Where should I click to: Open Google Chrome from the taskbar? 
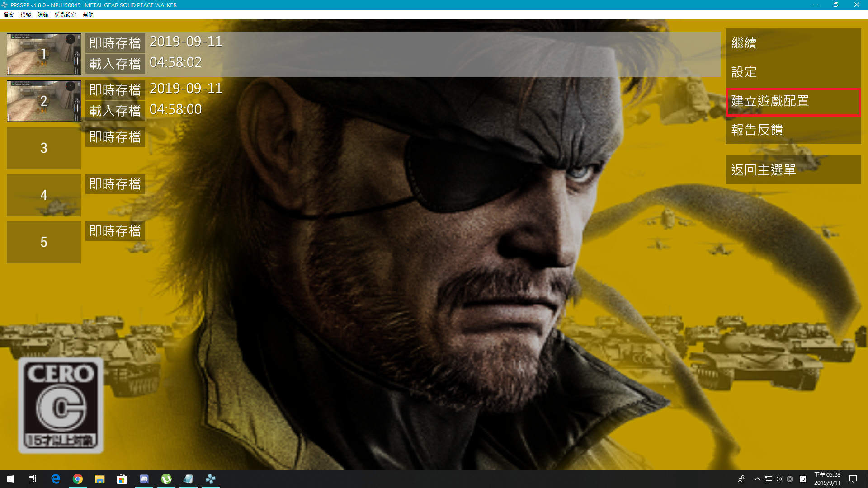pyautogui.click(x=78, y=479)
